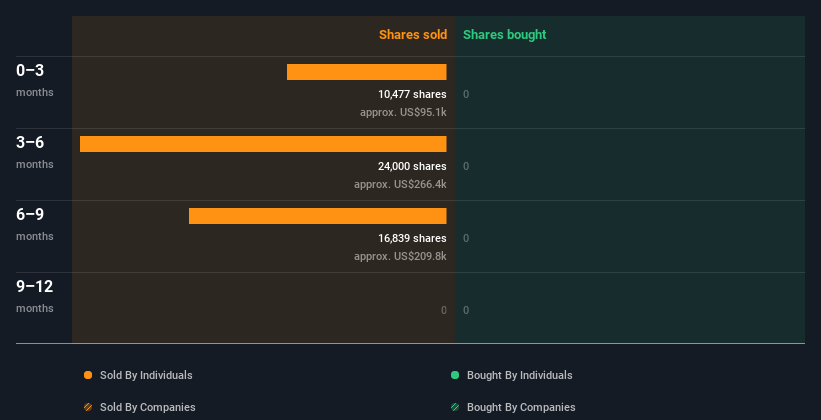Click the 24,000 shares value
The height and width of the screenshot is (420, 821).
pos(413,166)
